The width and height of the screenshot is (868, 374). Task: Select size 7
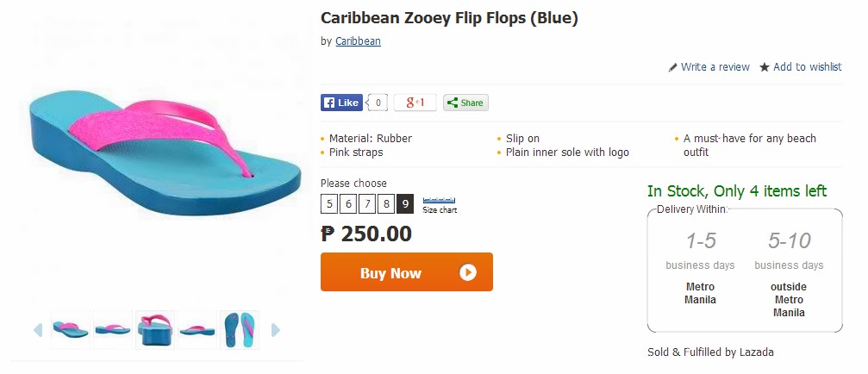coord(367,204)
